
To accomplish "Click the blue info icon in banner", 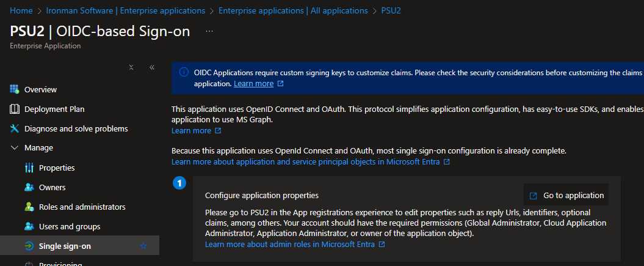I will (x=184, y=72).
